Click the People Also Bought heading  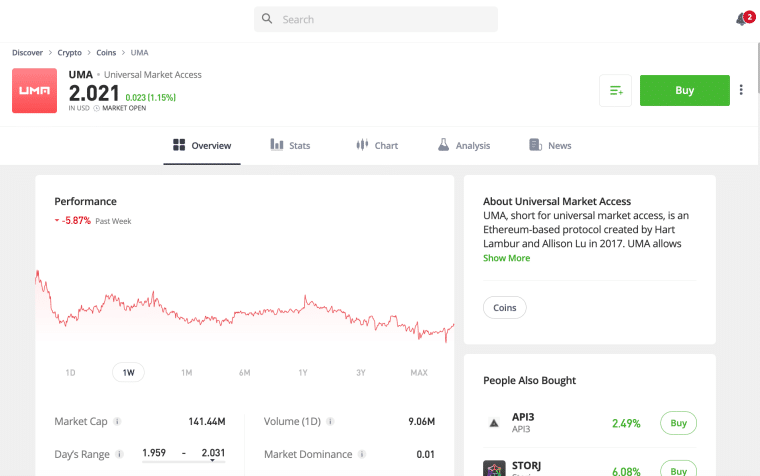click(529, 381)
